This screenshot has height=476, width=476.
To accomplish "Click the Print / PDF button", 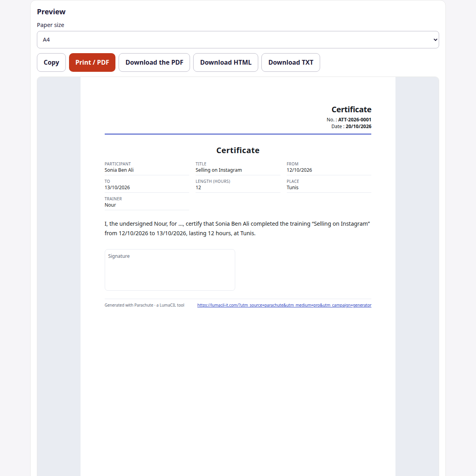I will (92, 62).
